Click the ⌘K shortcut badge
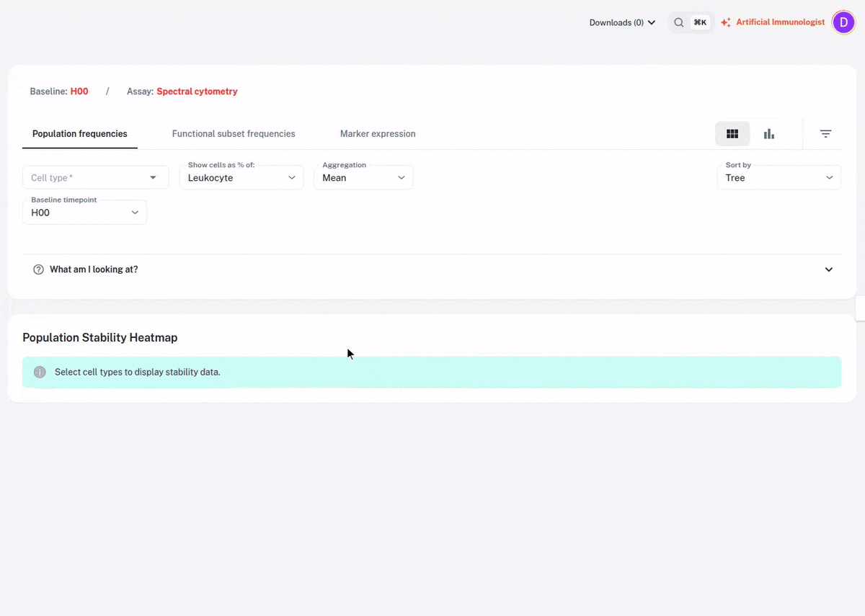865x616 pixels. point(700,22)
